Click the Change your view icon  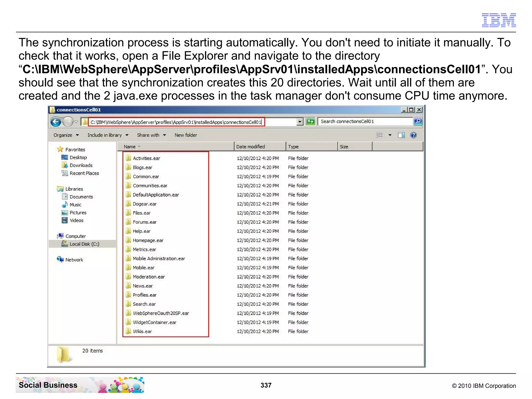coord(379,135)
